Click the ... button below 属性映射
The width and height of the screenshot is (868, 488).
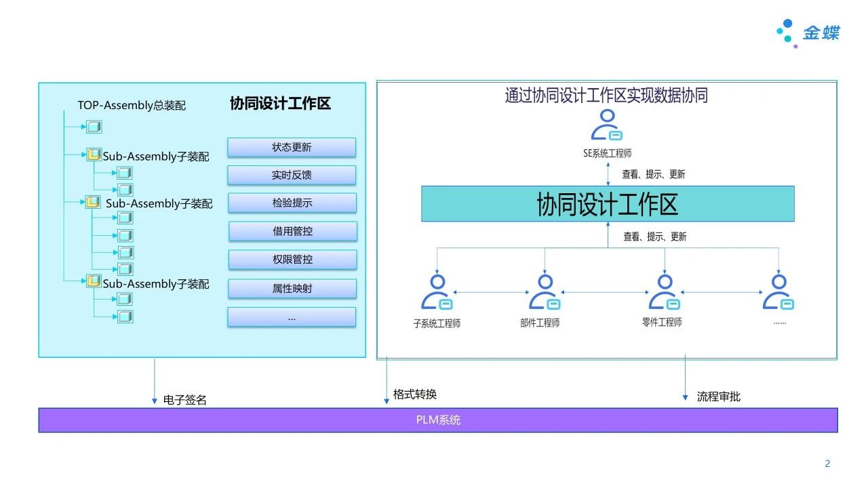point(292,317)
